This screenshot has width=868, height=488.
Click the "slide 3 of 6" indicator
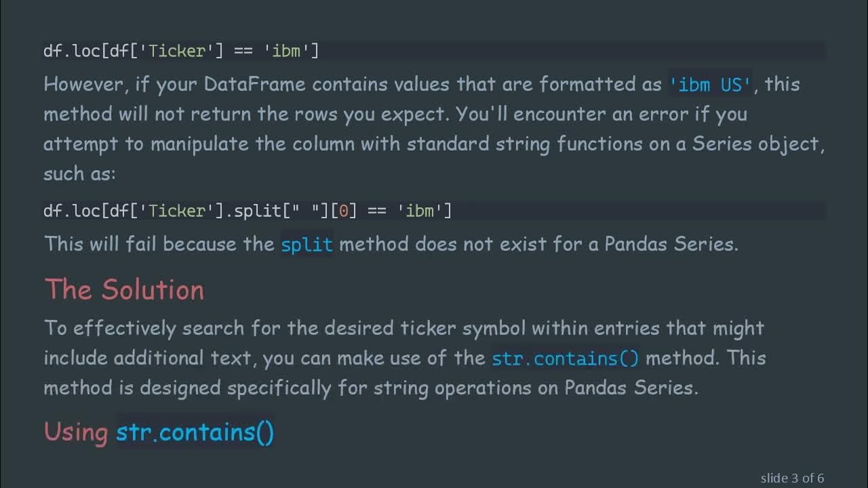(792, 478)
